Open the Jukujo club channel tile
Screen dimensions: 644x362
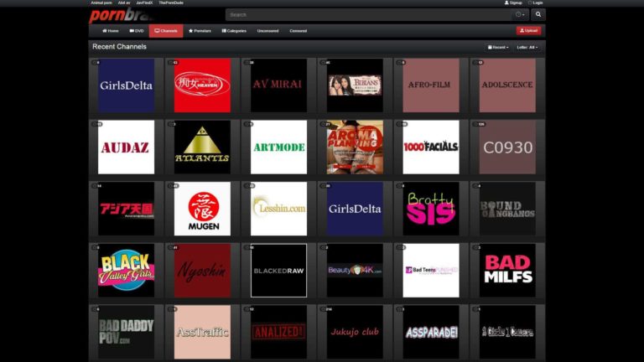pos(355,332)
